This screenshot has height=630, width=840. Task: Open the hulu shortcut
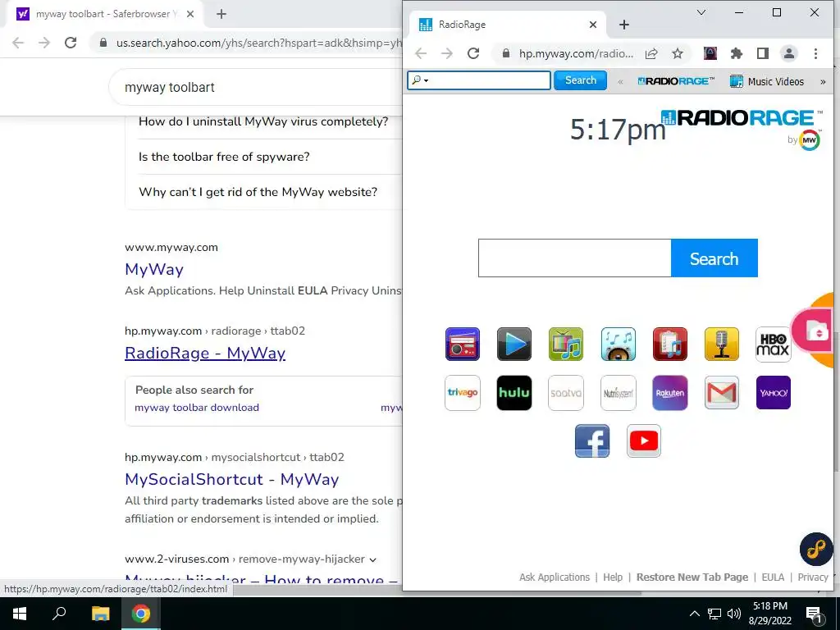(514, 393)
